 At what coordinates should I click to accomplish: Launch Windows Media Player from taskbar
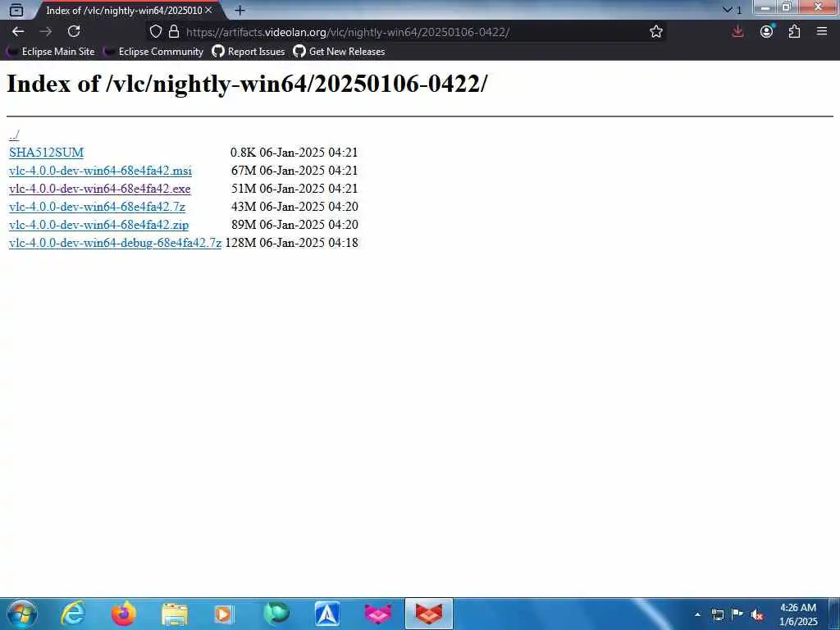(x=223, y=614)
